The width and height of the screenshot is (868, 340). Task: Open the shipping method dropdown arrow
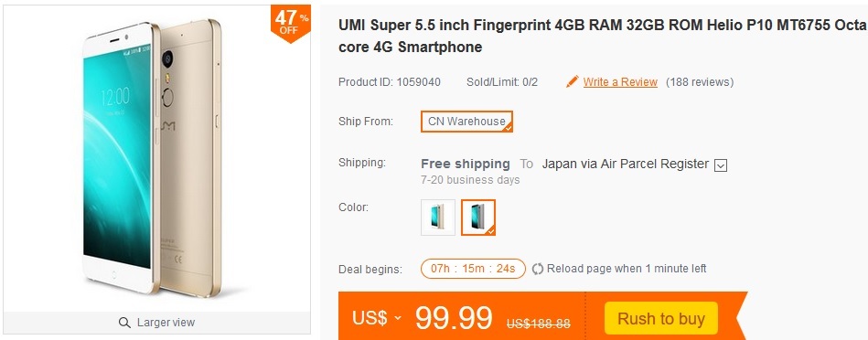point(720,165)
